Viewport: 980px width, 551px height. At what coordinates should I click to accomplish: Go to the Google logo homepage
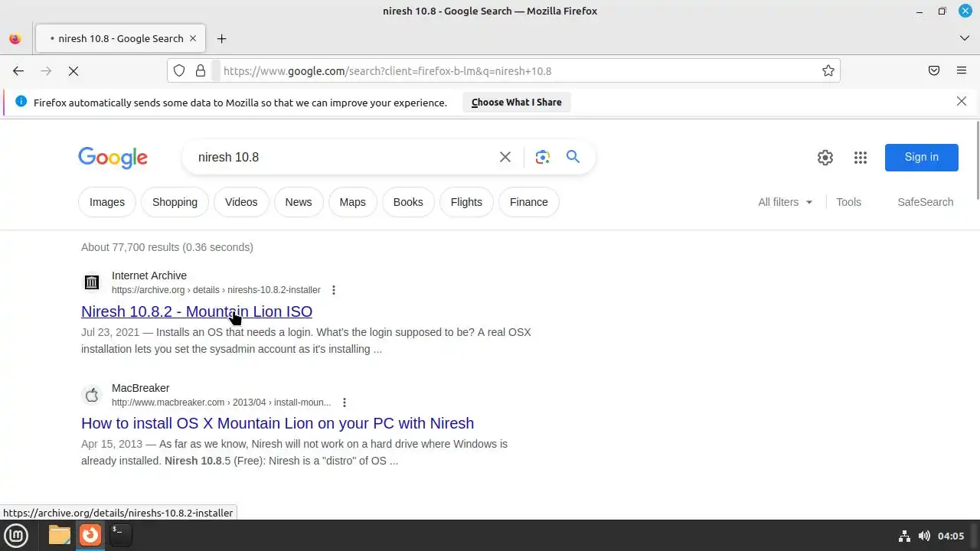[x=113, y=158]
